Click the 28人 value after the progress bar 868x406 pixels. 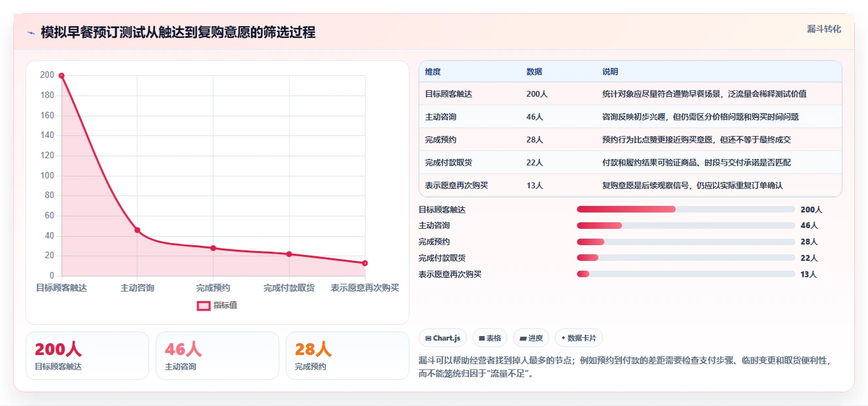[x=809, y=242]
